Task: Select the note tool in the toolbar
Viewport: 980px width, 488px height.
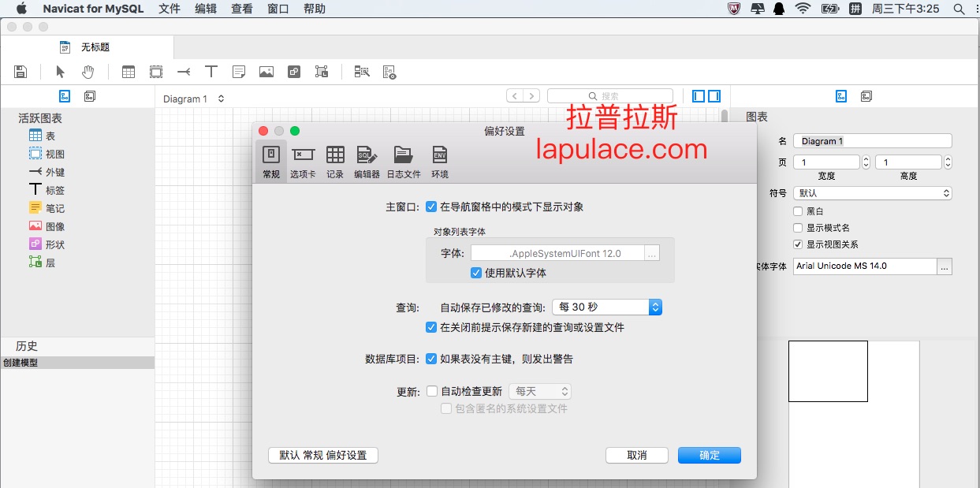Action: coord(239,72)
